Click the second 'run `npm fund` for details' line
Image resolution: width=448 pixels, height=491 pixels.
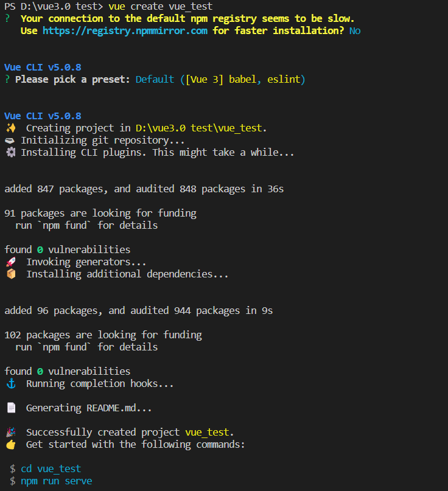[x=86, y=347]
